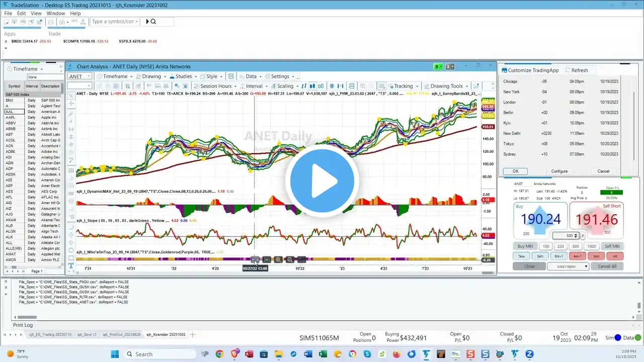644x362 pixels.
Task: Click the Symbol column header
Action: [x=15, y=86]
